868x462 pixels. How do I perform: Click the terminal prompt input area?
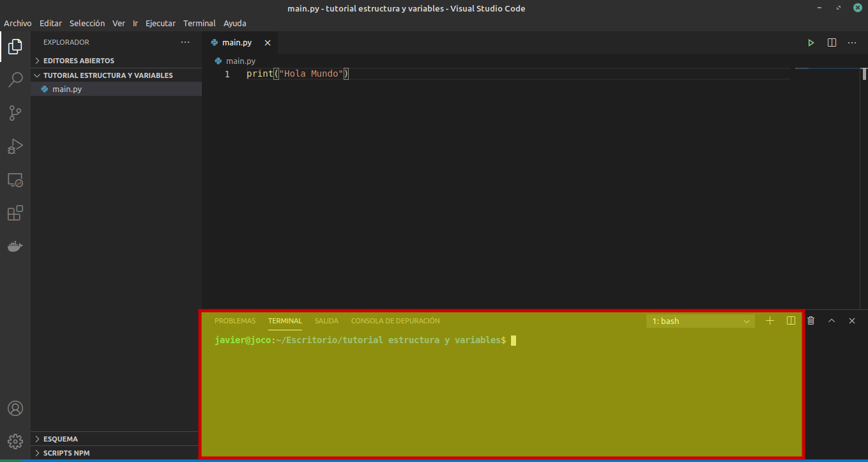pyautogui.click(x=514, y=341)
